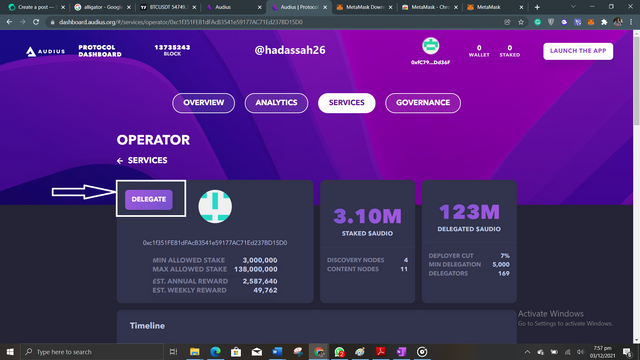Click the Delegate button
The image size is (640, 360).
point(149,200)
